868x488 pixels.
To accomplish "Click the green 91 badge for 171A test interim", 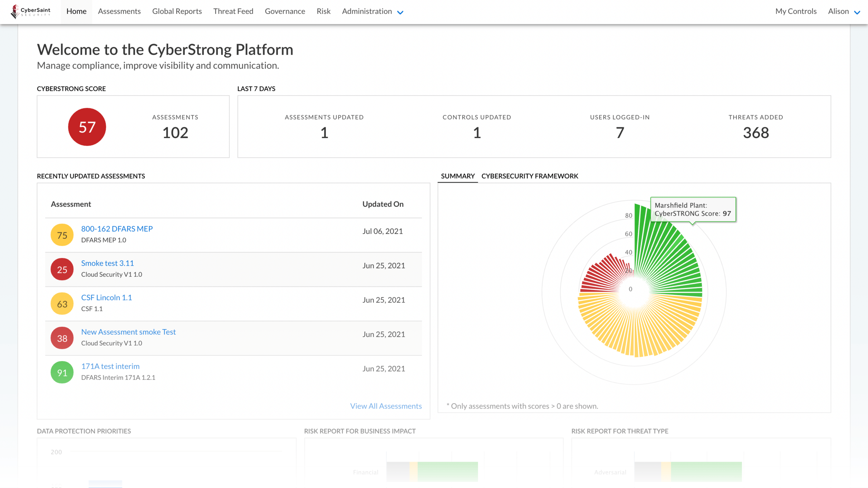I will click(62, 372).
